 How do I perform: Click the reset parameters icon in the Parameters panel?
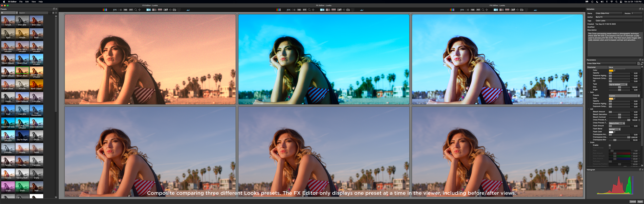pyautogui.click(x=642, y=63)
